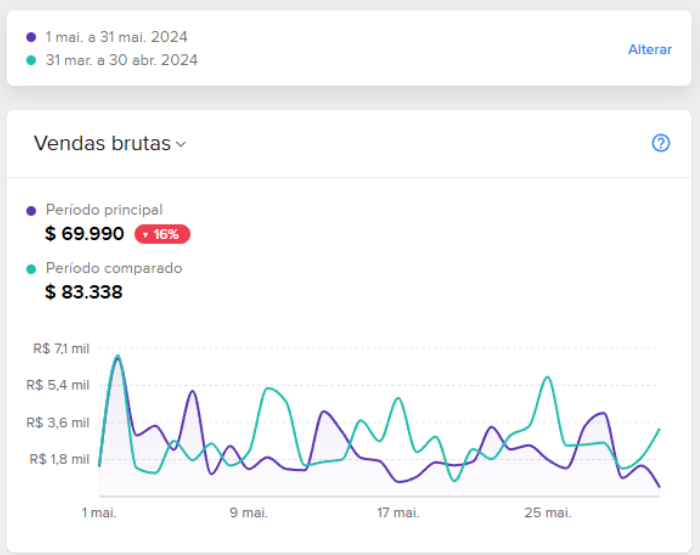Click the R$ 3,6 mil axis label
This screenshot has width=700, height=555.
58,423
